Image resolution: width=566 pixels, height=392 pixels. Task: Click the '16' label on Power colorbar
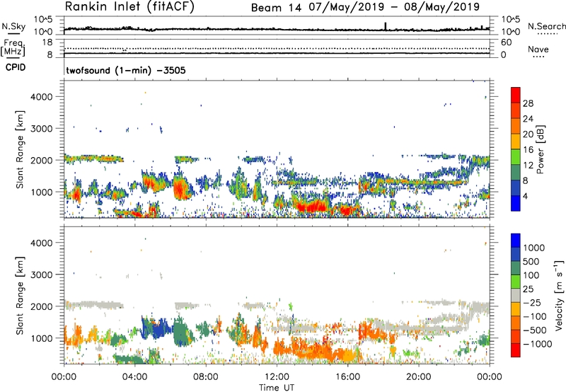click(528, 150)
